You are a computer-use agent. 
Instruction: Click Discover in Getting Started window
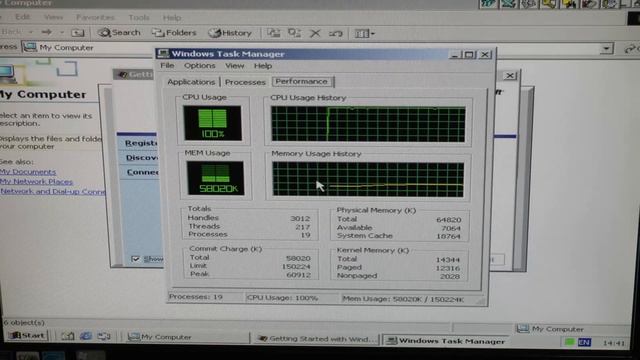142,158
